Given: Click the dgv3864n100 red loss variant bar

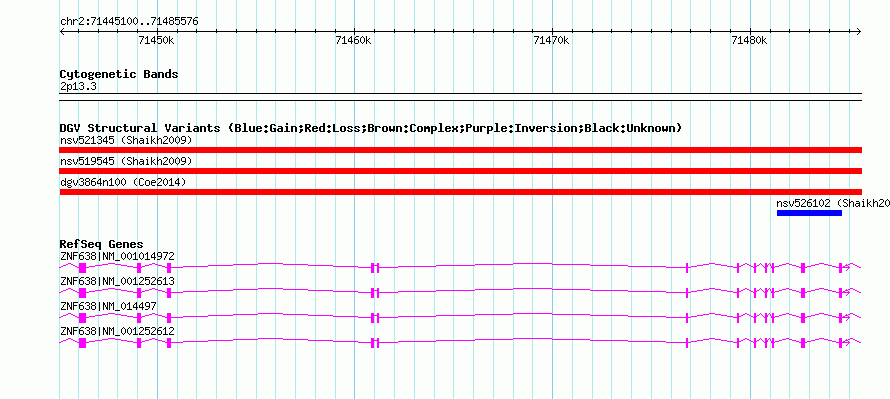Looking at the screenshot, I should 460,192.
